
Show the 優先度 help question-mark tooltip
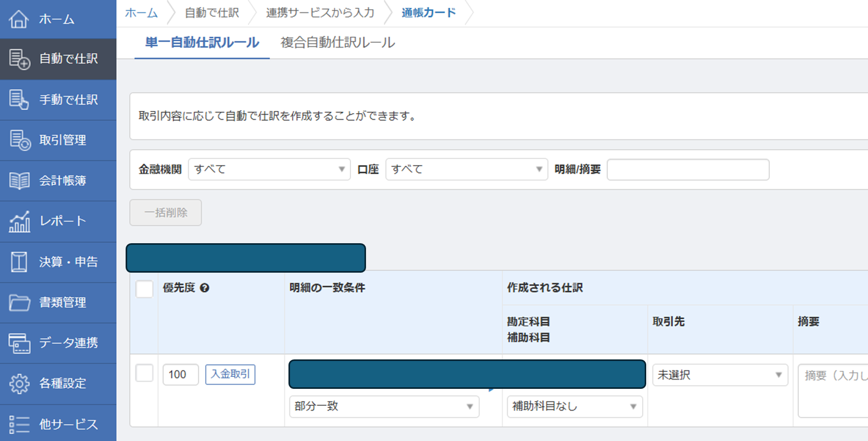click(x=205, y=288)
